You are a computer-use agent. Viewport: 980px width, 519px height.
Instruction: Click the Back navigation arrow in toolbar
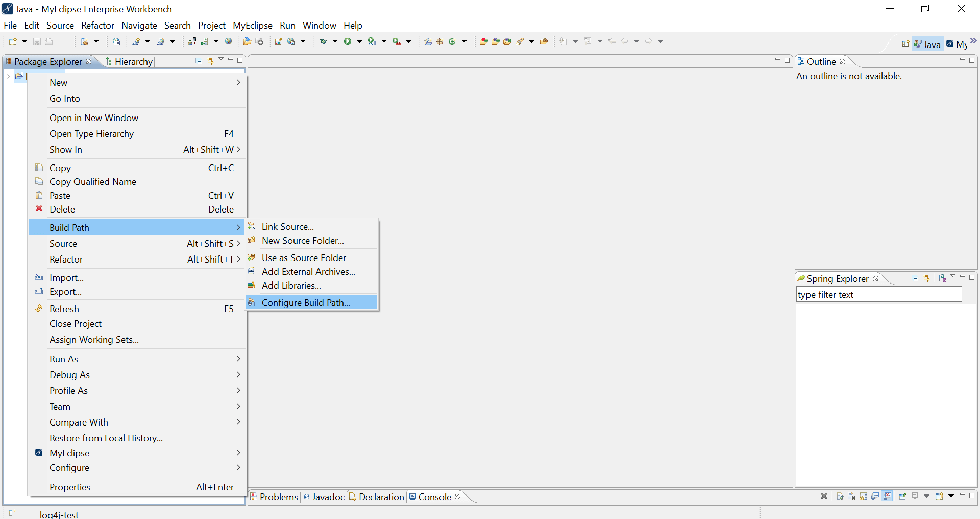click(624, 41)
